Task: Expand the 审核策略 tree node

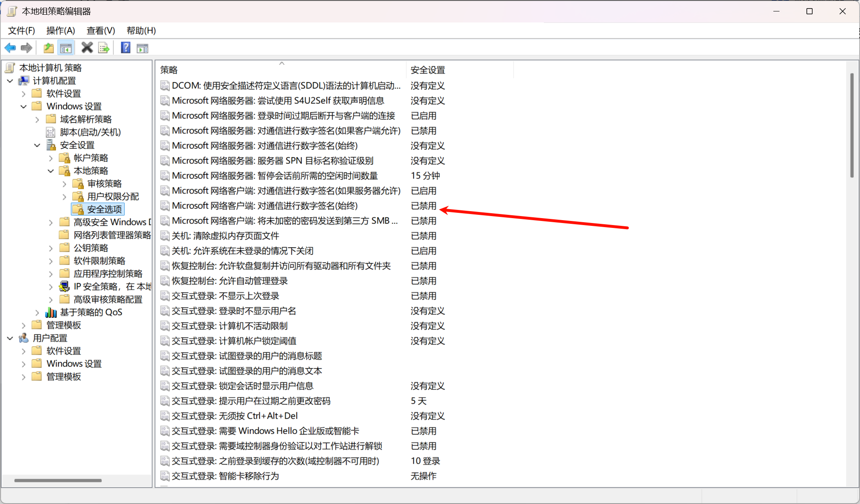Action: click(x=64, y=184)
